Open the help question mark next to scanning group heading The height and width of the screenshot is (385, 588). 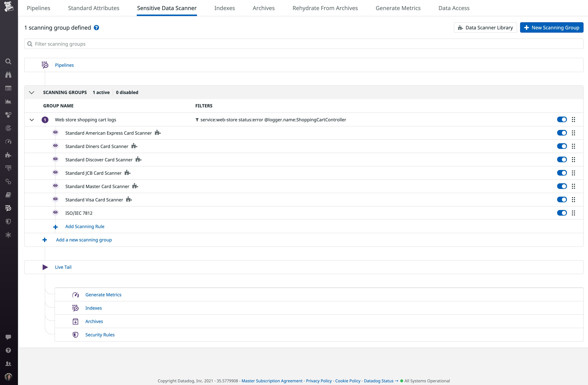tap(96, 28)
